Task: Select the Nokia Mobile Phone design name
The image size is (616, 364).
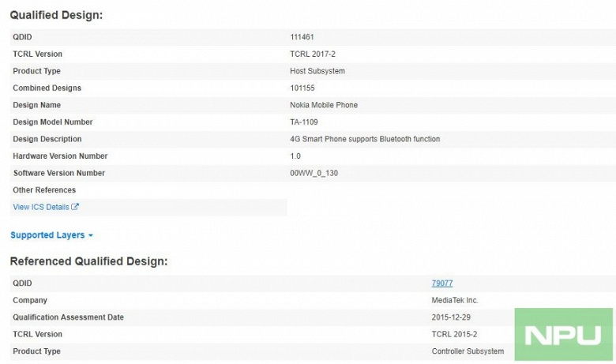Action: tap(324, 105)
